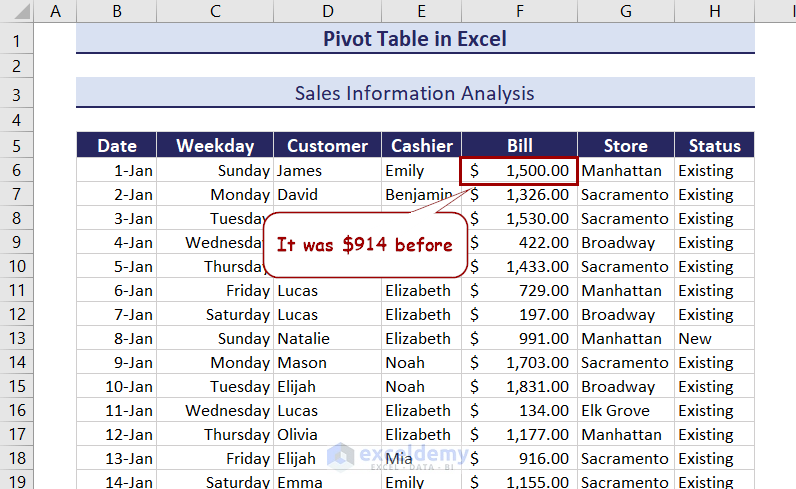Click the Weekday column header cell
This screenshot has width=796, height=489.
215,145
